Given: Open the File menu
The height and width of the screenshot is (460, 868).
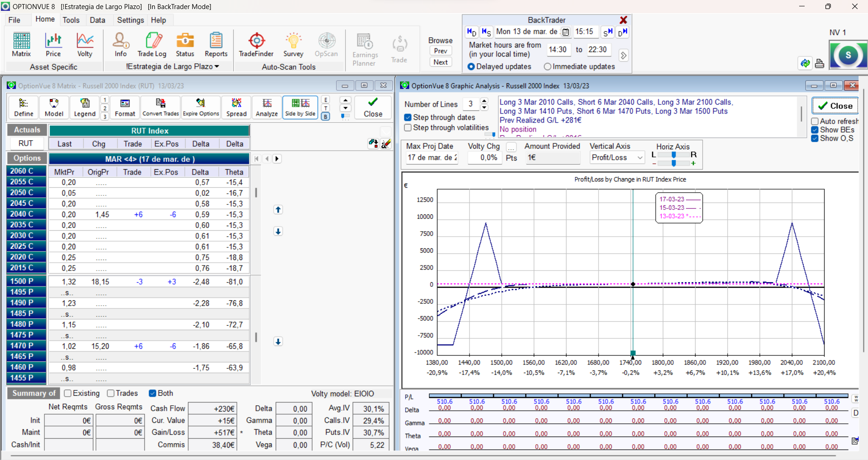Looking at the screenshot, I should point(14,20).
